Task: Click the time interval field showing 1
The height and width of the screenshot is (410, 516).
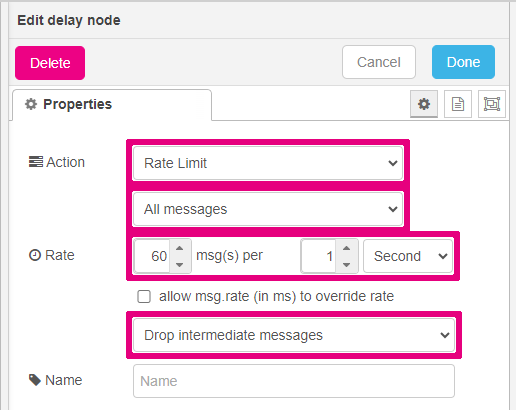Action: coord(318,256)
